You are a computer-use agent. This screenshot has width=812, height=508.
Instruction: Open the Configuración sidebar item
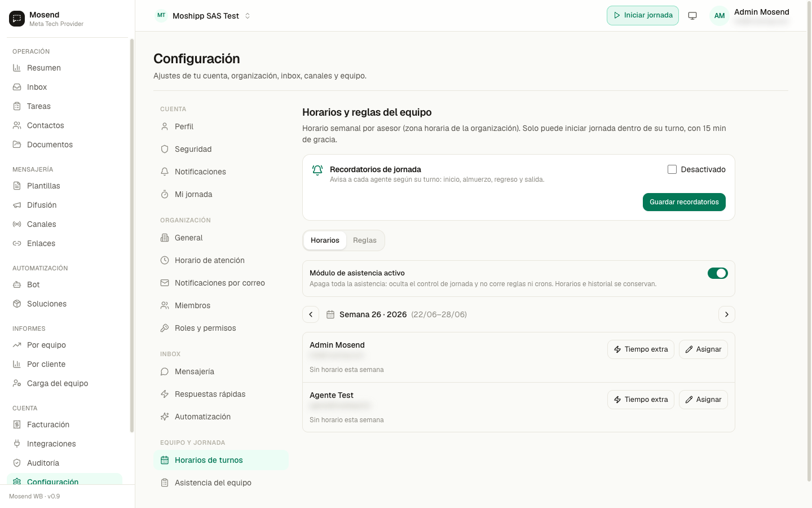click(64, 480)
